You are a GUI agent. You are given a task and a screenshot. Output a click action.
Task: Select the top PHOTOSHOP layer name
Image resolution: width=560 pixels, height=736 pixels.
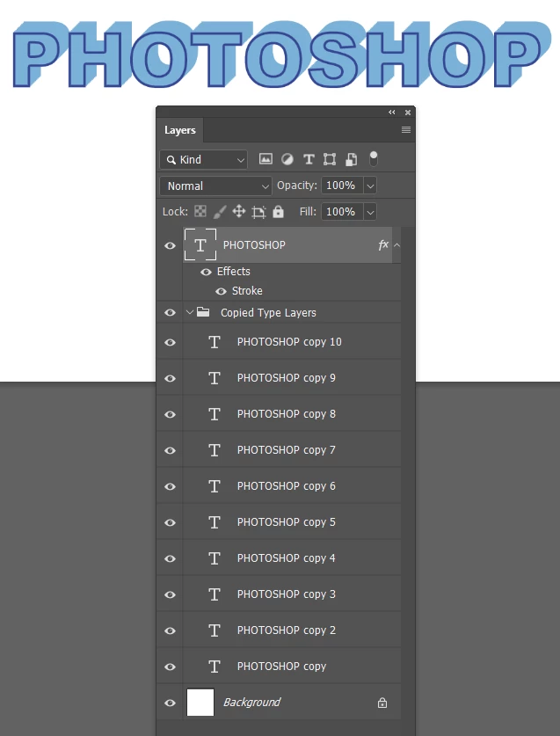(x=254, y=244)
